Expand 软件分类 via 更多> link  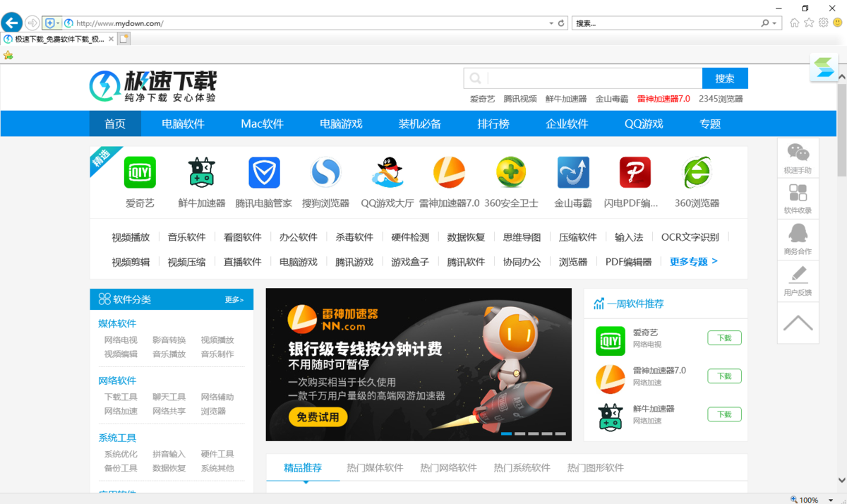coord(234,299)
